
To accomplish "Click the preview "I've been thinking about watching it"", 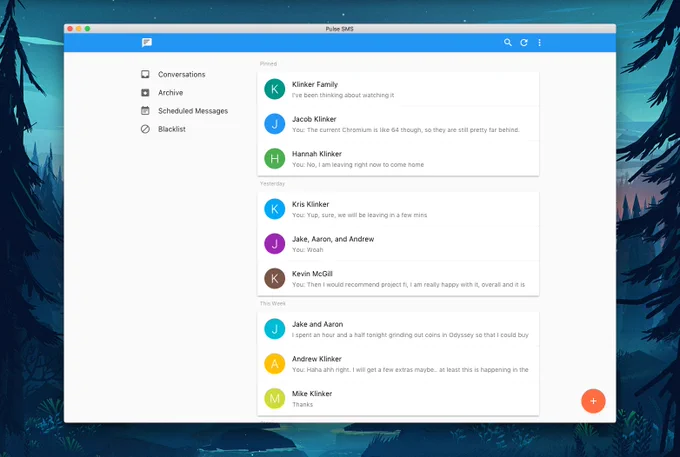I will click(x=343, y=95).
